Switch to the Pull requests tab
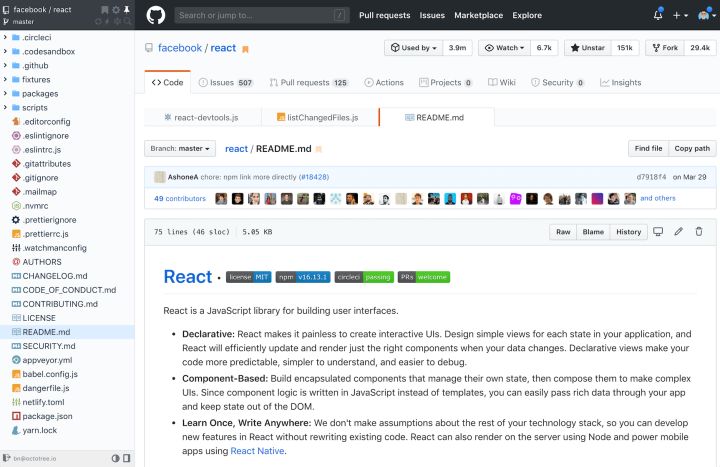This screenshot has height=467, width=720. pos(309,83)
